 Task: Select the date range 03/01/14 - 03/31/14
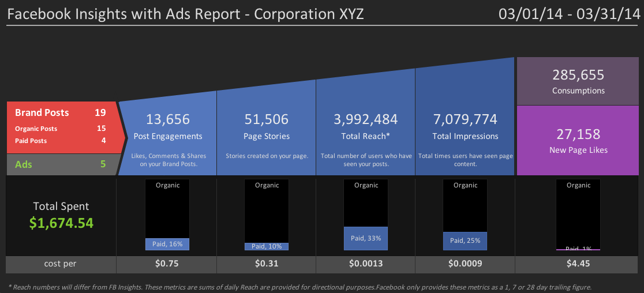[x=569, y=14]
